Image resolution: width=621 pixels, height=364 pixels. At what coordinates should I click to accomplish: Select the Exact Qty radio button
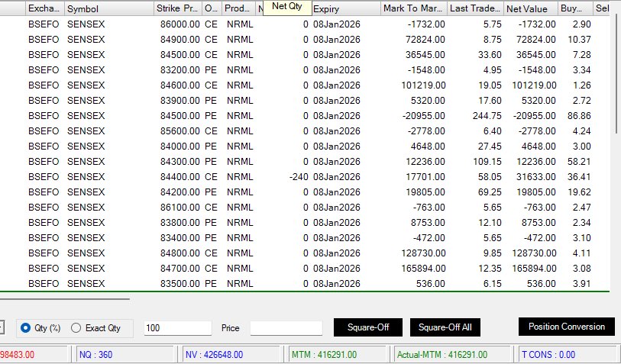[76, 328]
